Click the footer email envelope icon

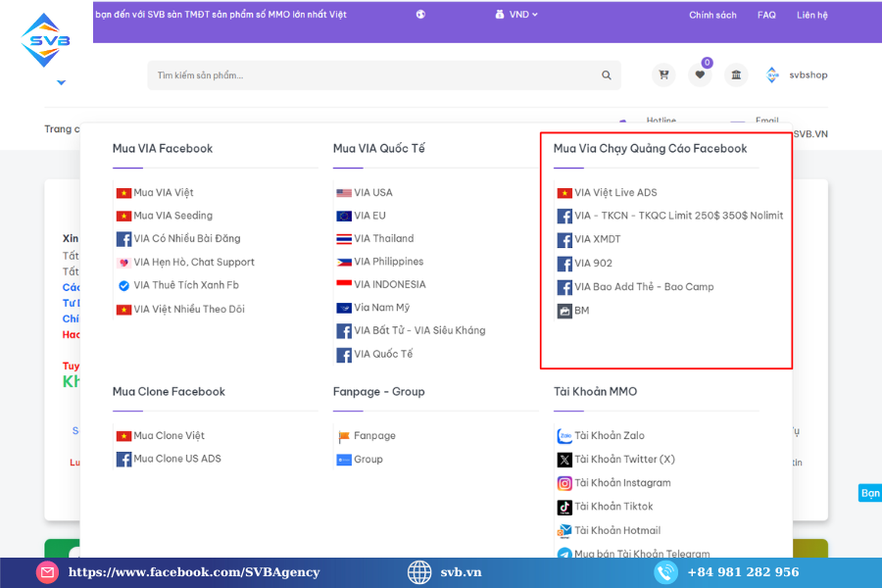point(47,572)
